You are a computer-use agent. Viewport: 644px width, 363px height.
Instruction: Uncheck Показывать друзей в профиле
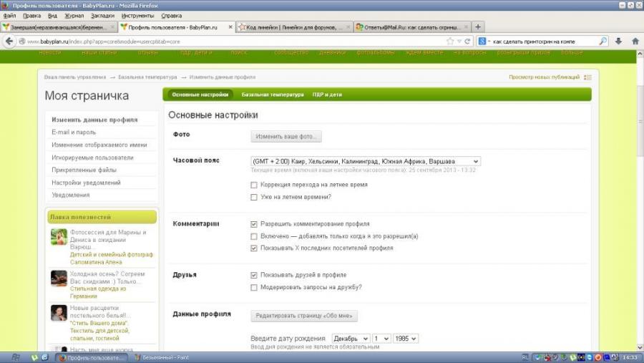click(x=254, y=275)
